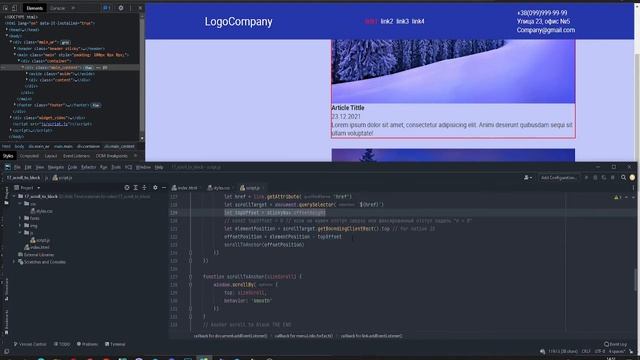
Task: Click the Add Configuration button
Action: pos(558,178)
